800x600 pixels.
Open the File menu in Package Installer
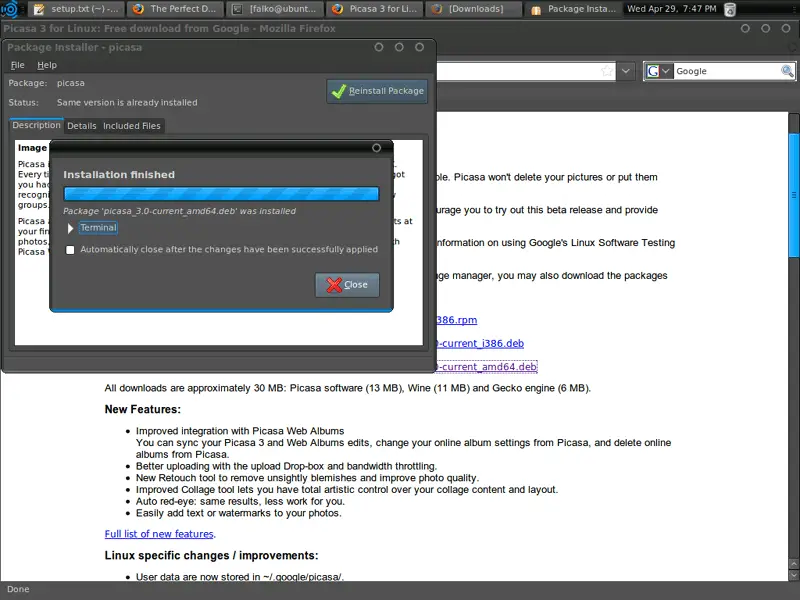(x=17, y=65)
